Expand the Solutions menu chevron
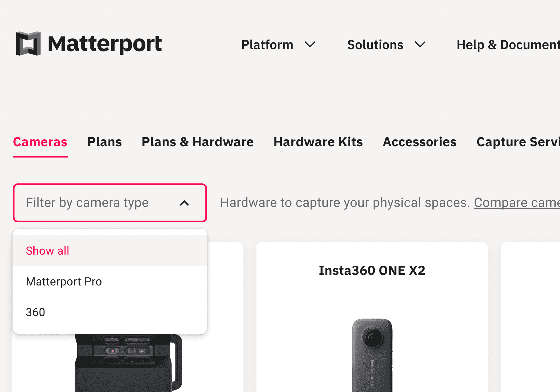Viewport: 560px width, 392px height. 420,45
